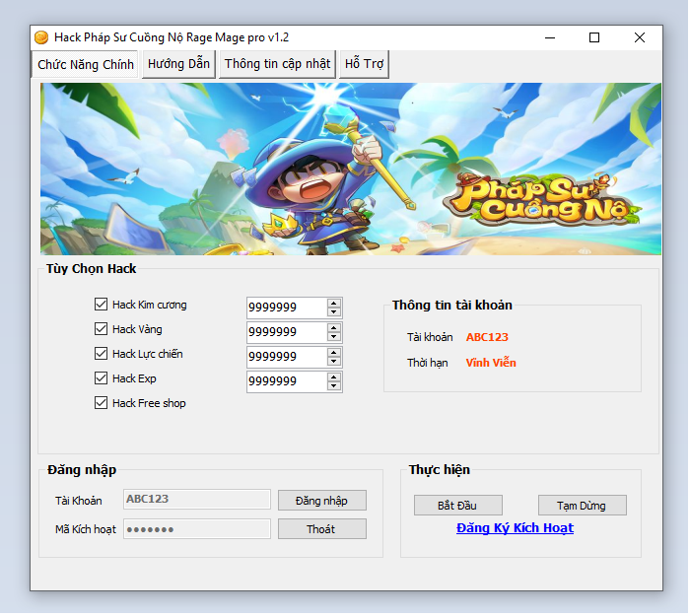This screenshot has width=690, height=616.
Task: Decrease the Hack Vàng value with down arrow
Action: point(334,337)
